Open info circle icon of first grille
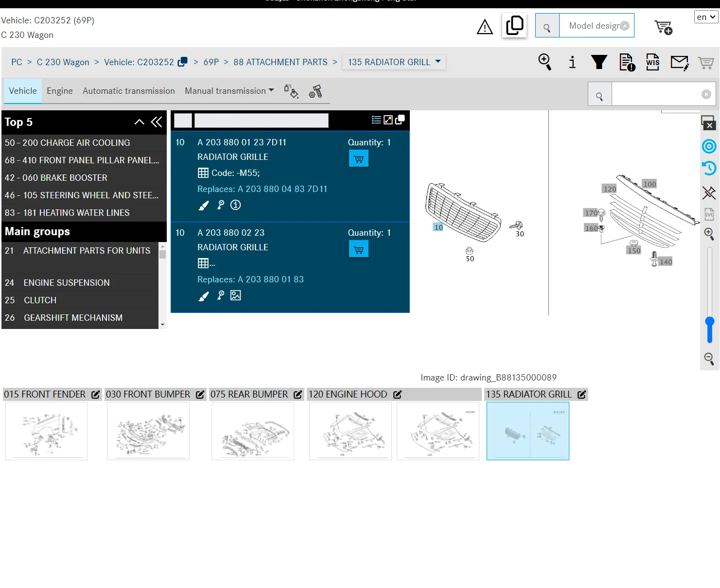This screenshot has height=588, width=720. [236, 205]
